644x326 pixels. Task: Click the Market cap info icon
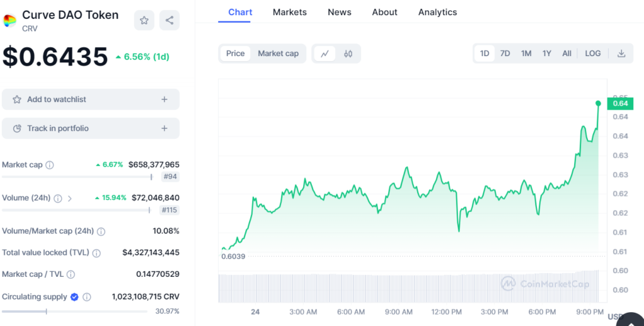[50, 165]
